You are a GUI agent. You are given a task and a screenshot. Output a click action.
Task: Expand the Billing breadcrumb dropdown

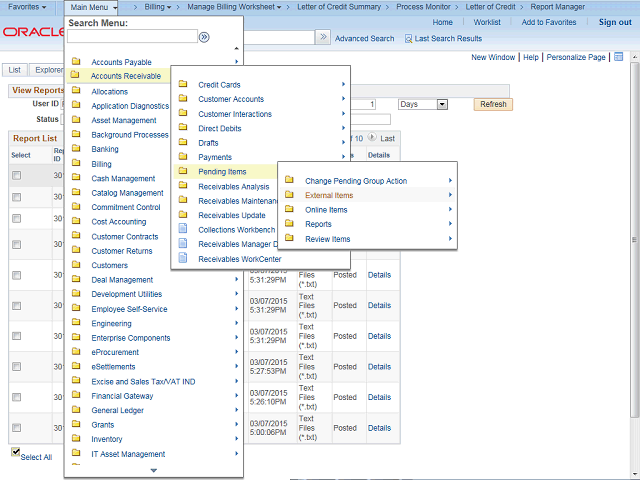[x=158, y=7]
